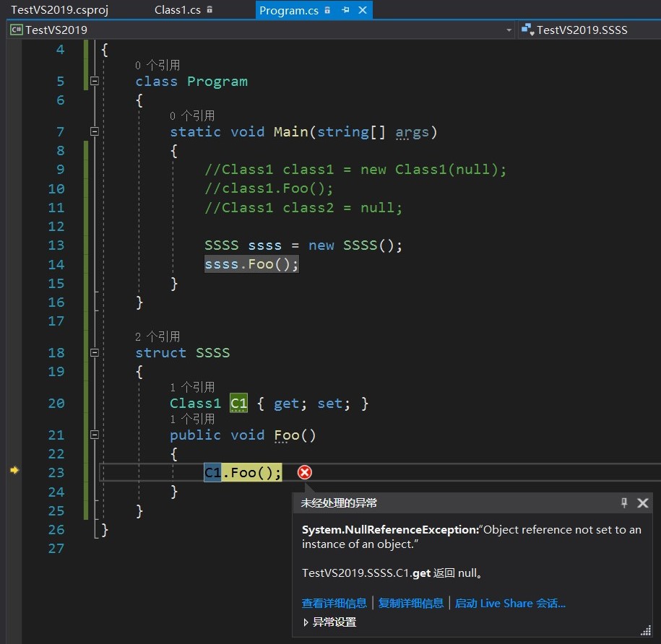Open the TestVS2019.SSSS type dropdown
Screen dimensions: 661x644
(x=582, y=30)
